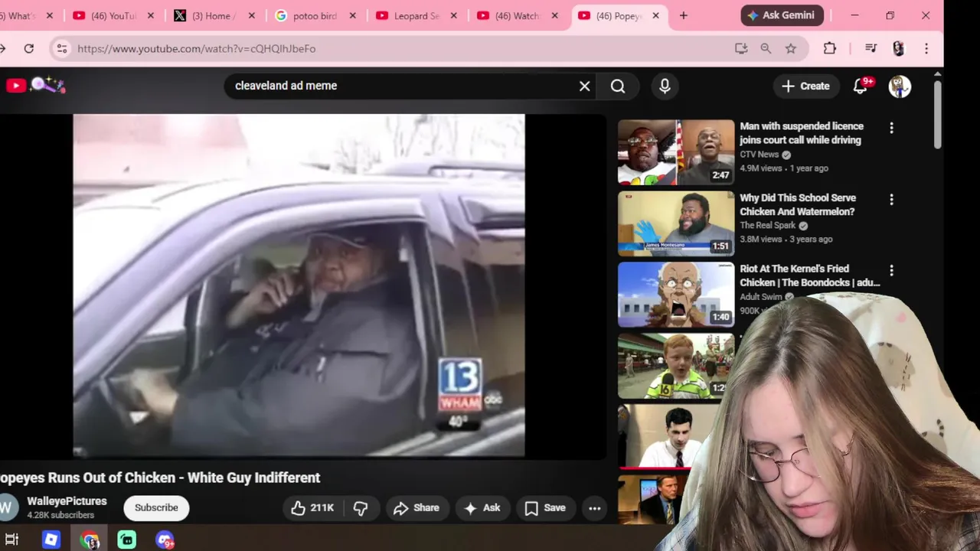This screenshot has width=980, height=551.
Task: Reload the page with the refresh icon
Action: pos(28,48)
